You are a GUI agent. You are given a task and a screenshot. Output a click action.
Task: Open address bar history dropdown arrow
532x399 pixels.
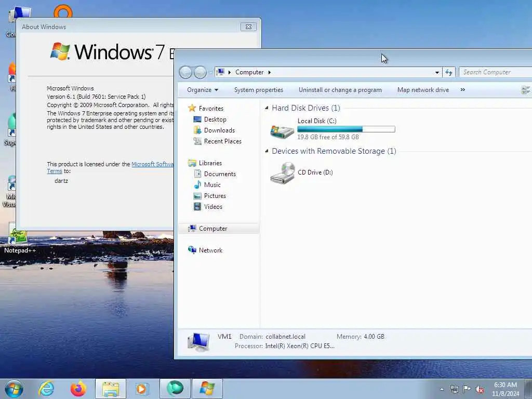coord(437,72)
